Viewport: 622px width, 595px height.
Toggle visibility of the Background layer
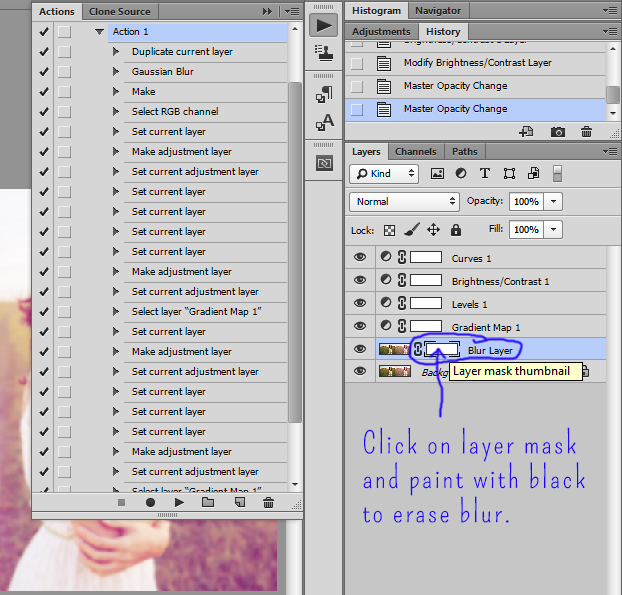click(360, 371)
